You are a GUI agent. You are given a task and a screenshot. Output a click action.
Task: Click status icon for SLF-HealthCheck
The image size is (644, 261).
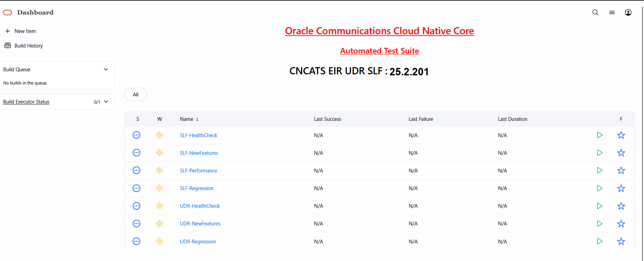click(136, 135)
